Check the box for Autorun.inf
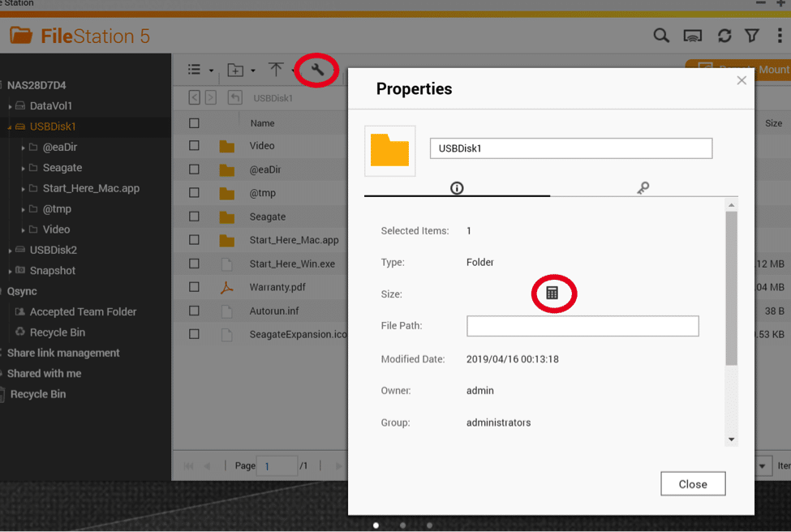Screen dimensions: 791x532 [194, 311]
